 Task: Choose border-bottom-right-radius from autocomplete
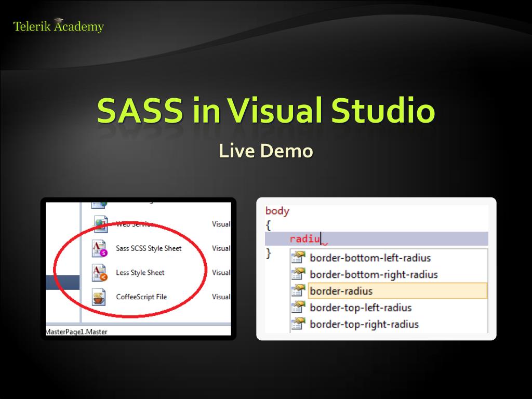(374, 274)
